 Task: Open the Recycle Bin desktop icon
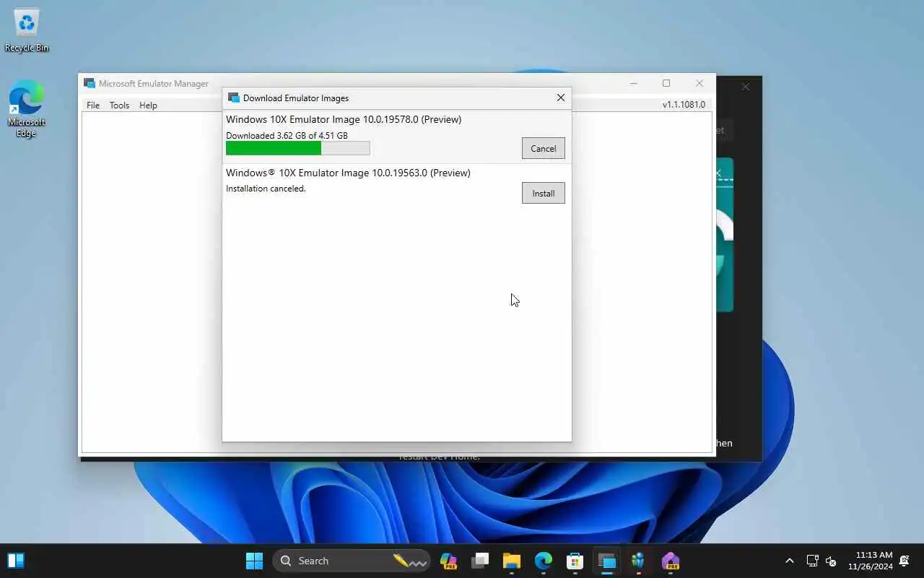(27, 30)
